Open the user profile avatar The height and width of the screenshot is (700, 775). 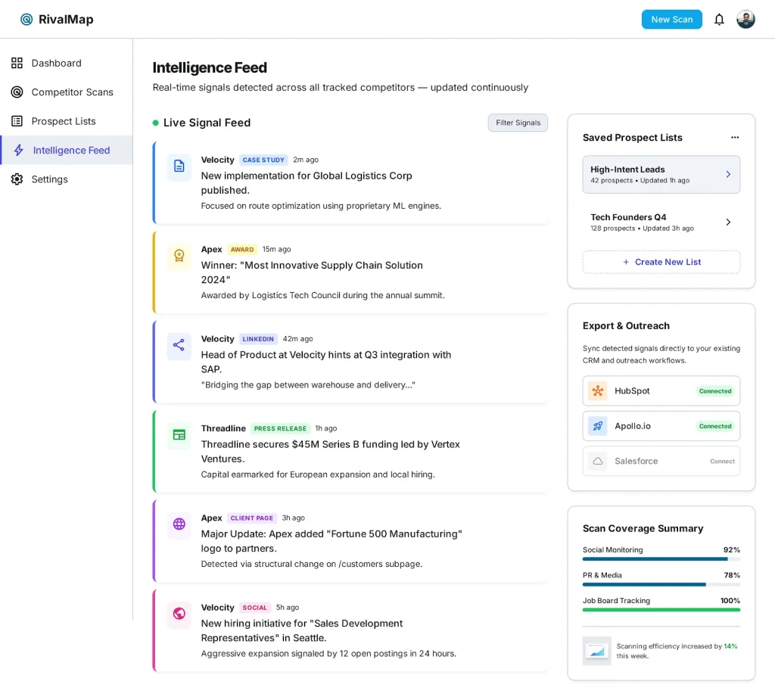click(745, 19)
